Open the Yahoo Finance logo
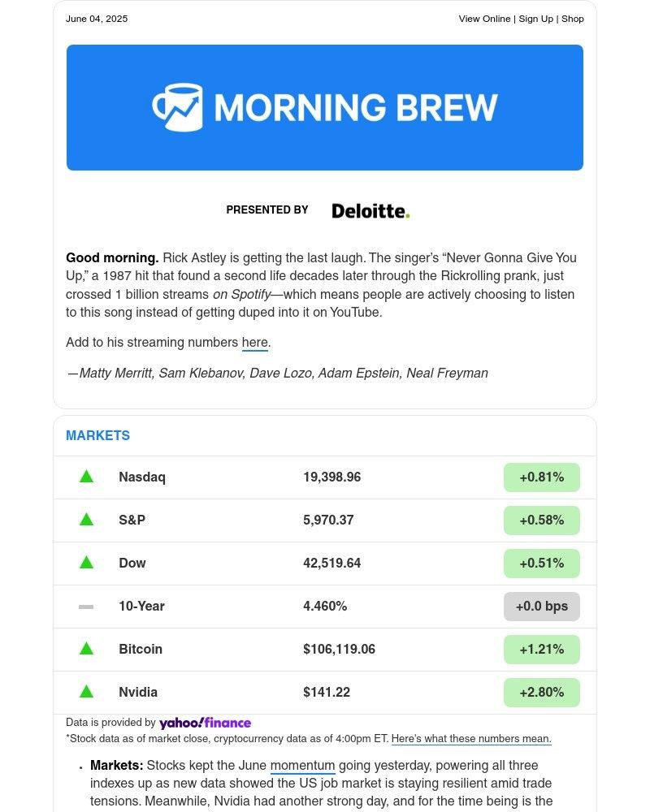Image resolution: width=650 pixels, height=812 pixels. pos(206,723)
